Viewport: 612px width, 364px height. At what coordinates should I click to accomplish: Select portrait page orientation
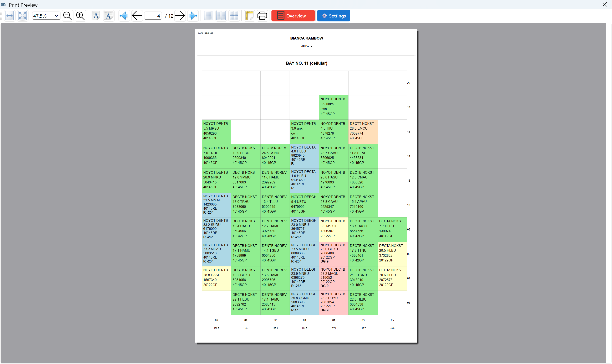point(96,16)
